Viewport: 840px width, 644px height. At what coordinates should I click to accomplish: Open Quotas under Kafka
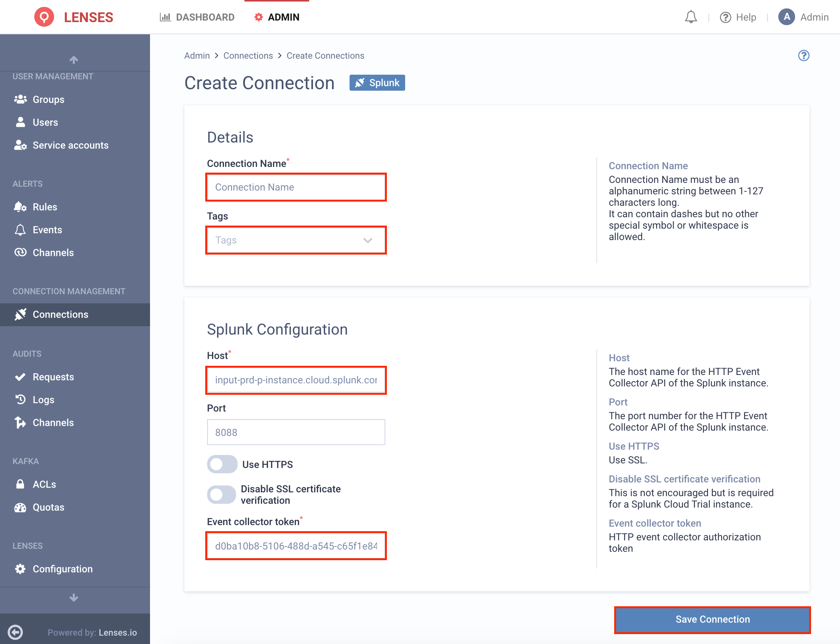[75, 508]
